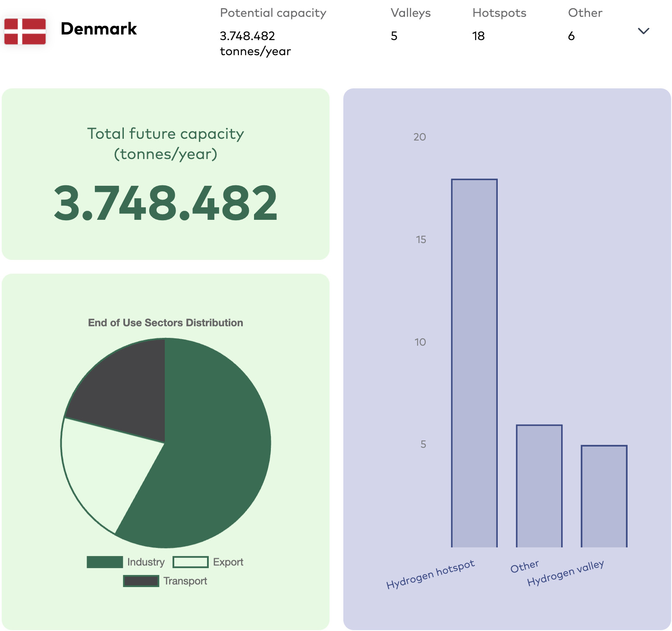Click the Export legend label
Viewport: 672px width, 631px height.
[x=228, y=562]
